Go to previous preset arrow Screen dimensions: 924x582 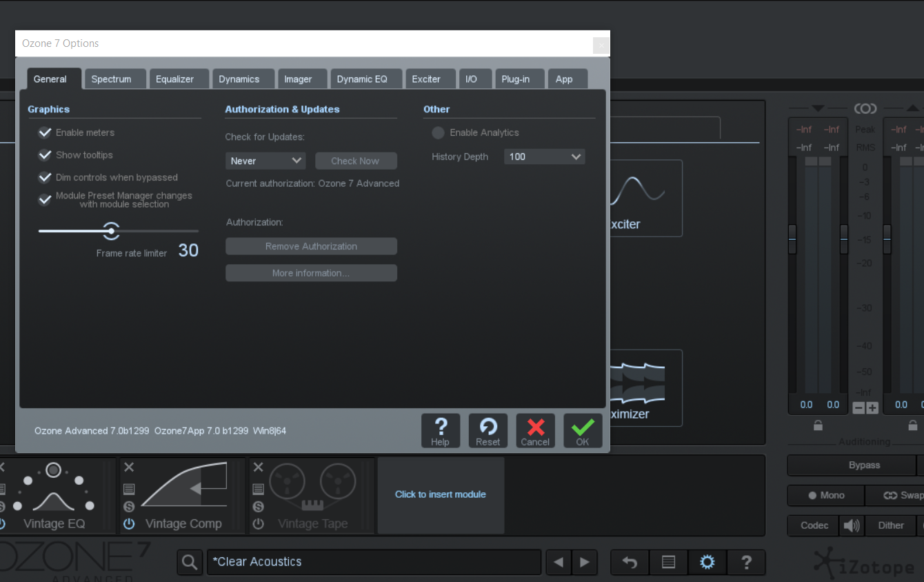(559, 562)
